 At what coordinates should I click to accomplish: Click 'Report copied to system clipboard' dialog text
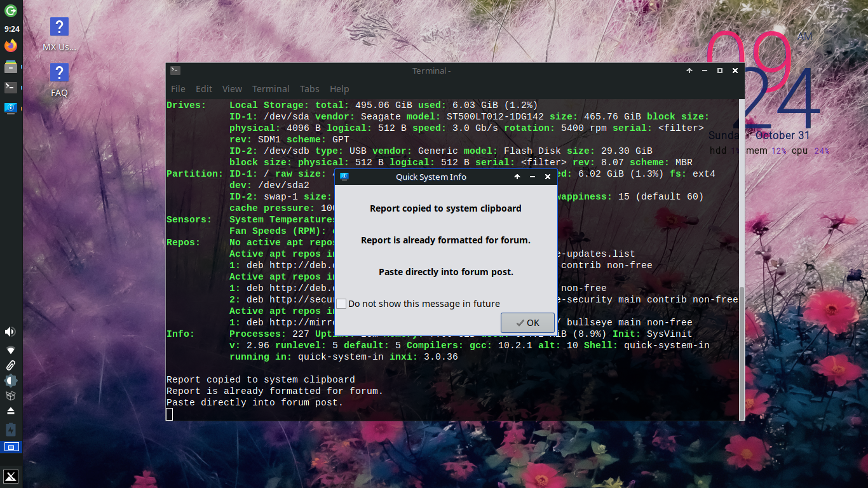[445, 208]
